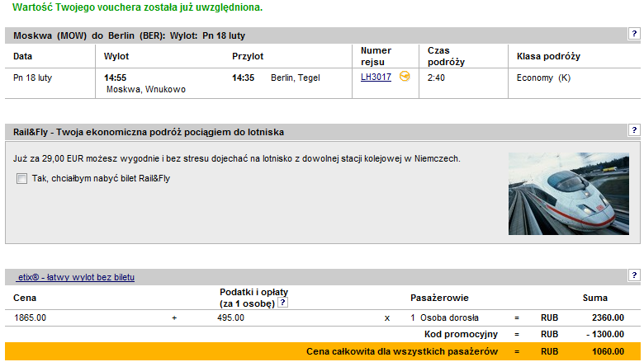The width and height of the screenshot is (644, 362).
Task: Click the total price 1060.00
Action: point(607,352)
